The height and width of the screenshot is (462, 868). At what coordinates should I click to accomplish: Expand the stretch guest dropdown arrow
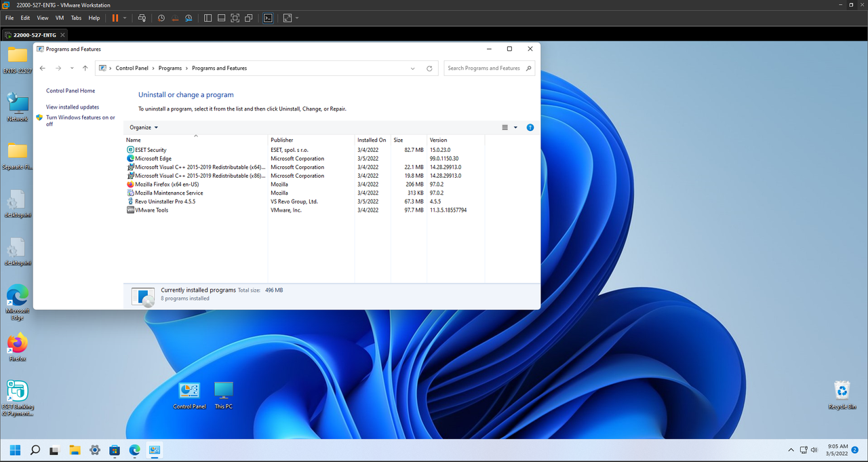297,18
